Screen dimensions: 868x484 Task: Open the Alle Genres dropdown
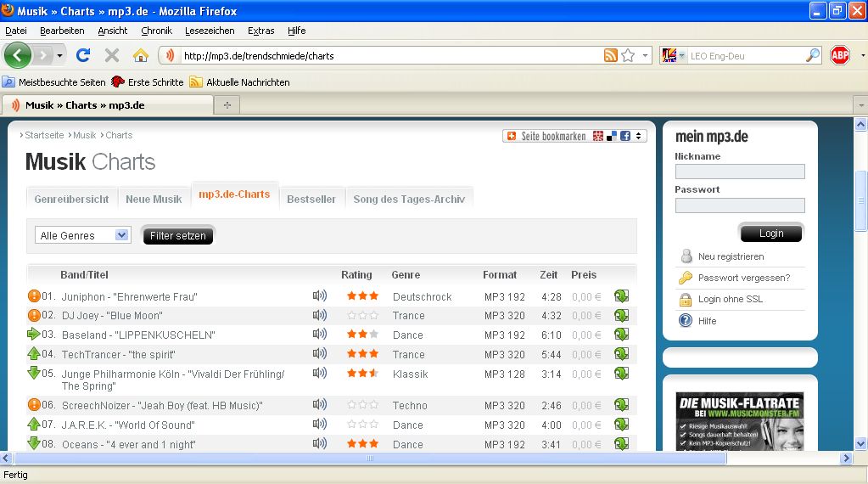click(x=83, y=235)
